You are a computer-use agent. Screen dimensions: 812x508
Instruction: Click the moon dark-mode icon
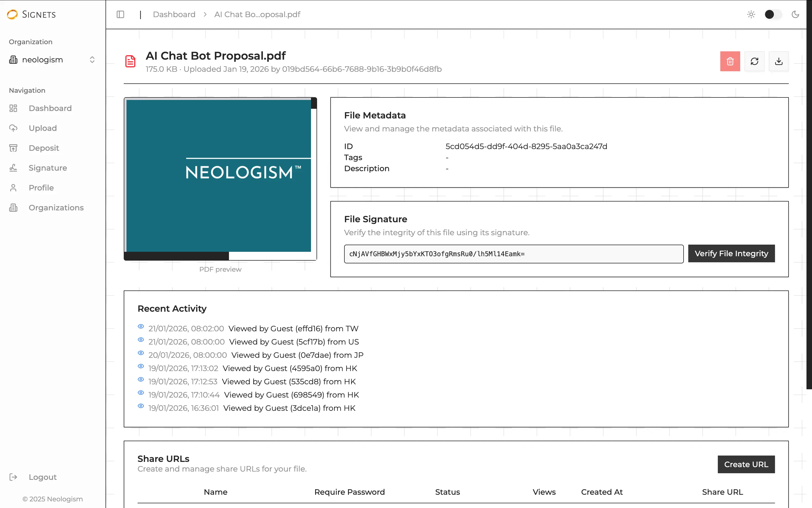point(795,14)
